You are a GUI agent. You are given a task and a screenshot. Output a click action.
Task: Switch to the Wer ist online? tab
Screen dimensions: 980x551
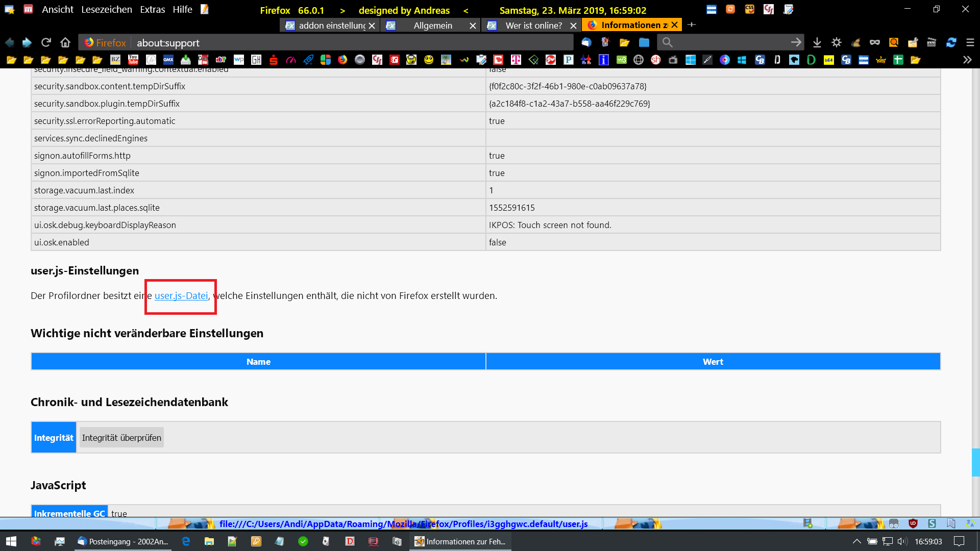[533, 25]
